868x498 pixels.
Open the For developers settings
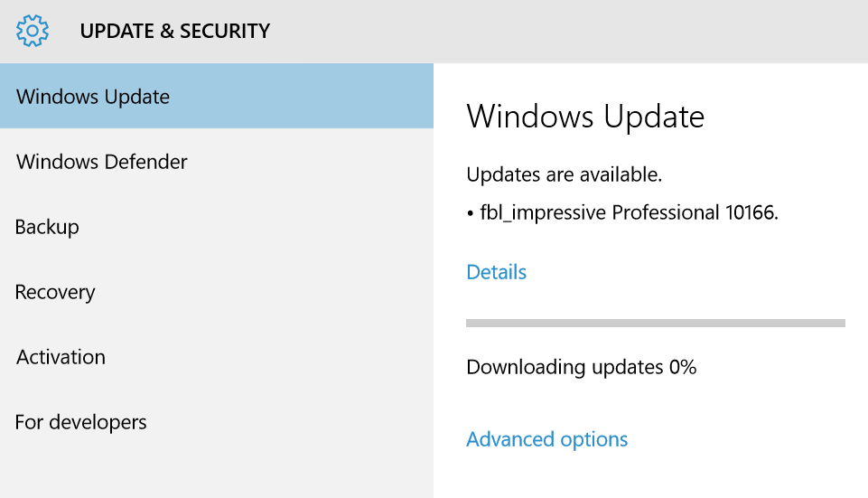[80, 422]
